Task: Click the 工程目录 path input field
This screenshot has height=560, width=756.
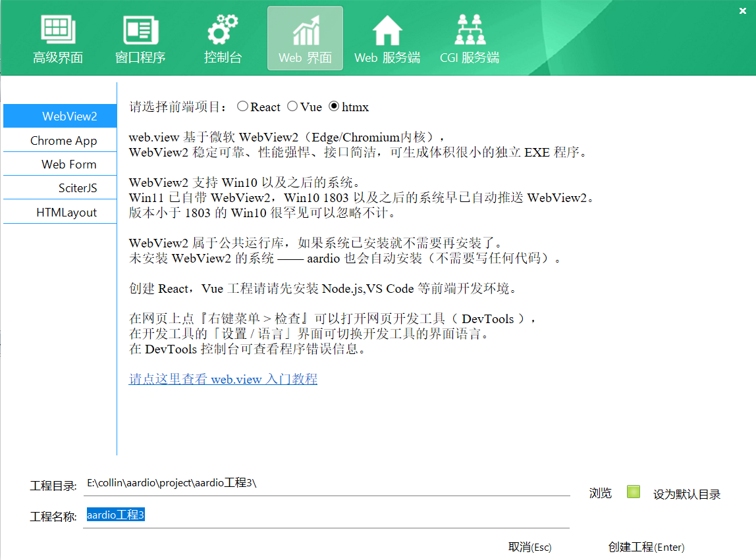Action: tap(327, 484)
